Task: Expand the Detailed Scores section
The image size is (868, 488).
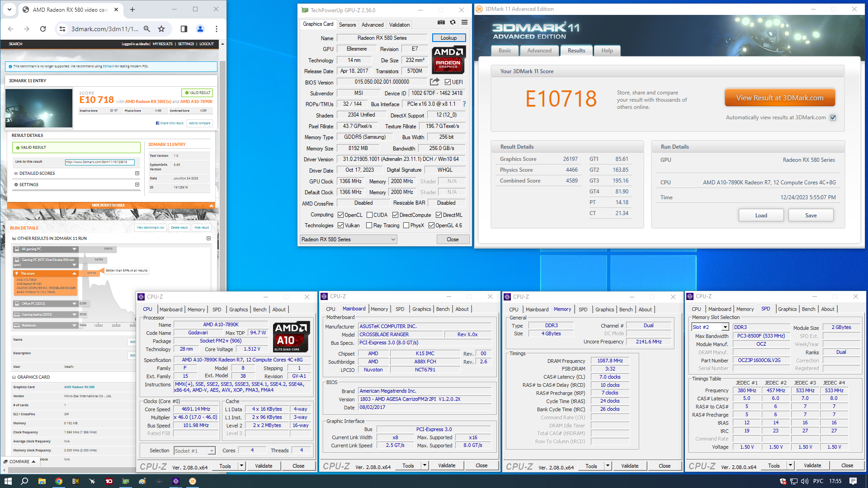Action: click(x=137, y=174)
